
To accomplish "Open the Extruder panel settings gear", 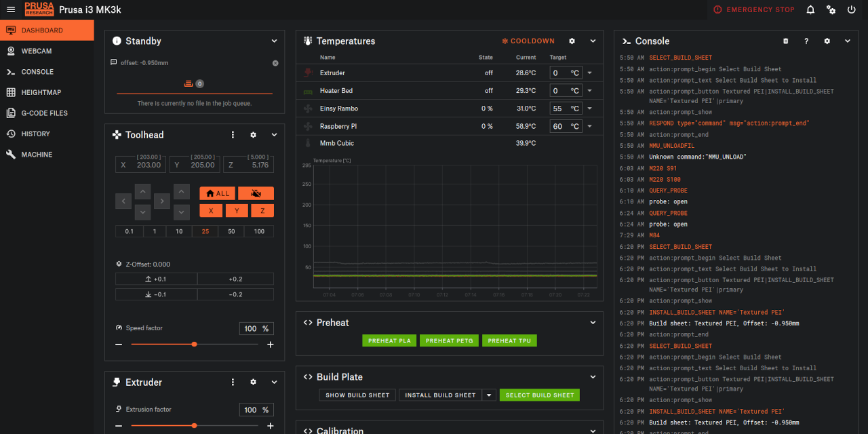I will (253, 382).
